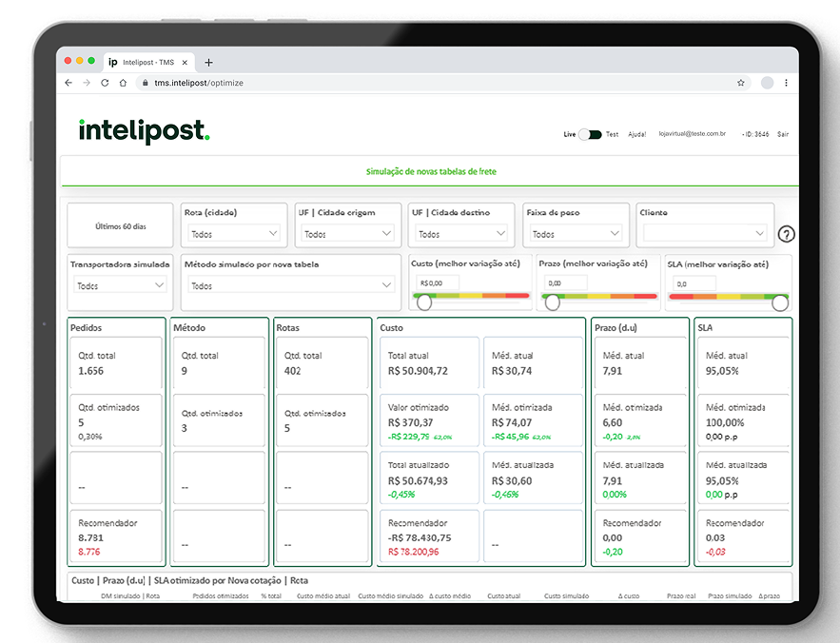Expand the UF | Cidade origem dropdown

coord(347,233)
